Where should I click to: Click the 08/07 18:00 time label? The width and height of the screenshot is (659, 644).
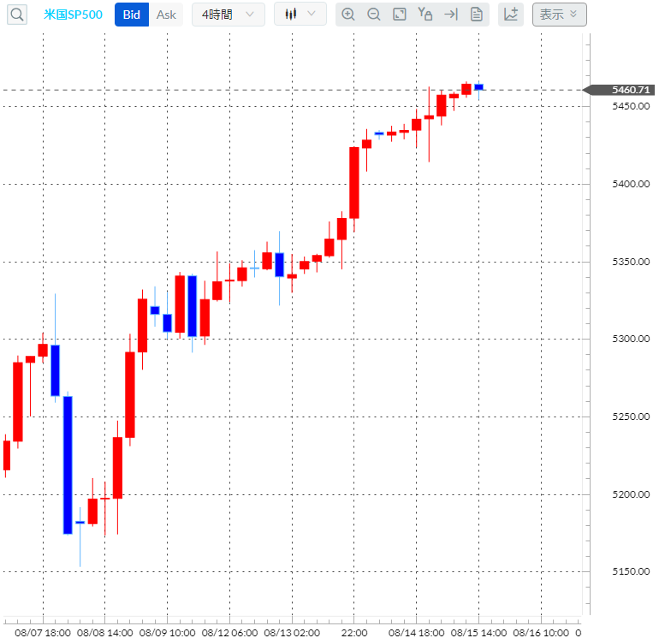(43, 633)
